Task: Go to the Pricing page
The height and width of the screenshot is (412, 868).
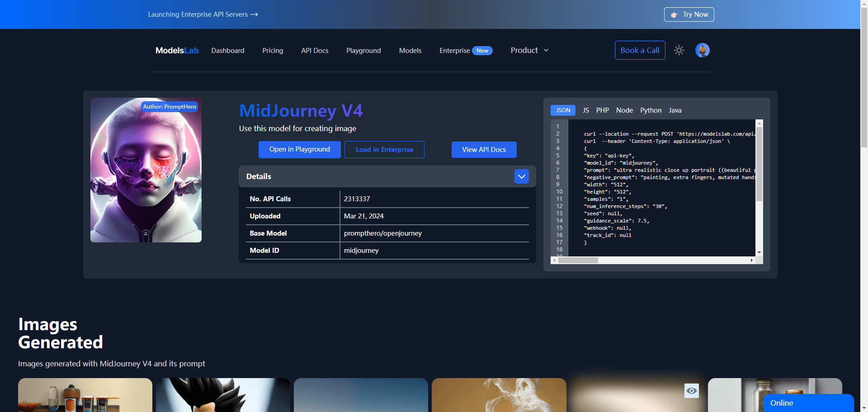Action: pos(273,51)
